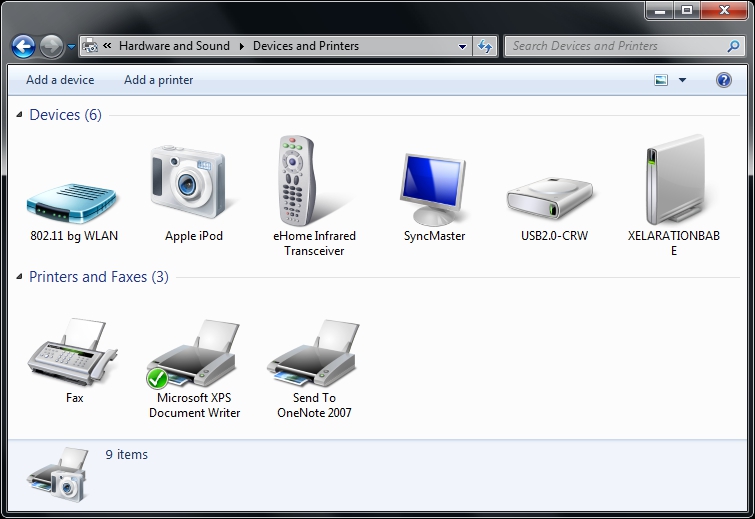Image resolution: width=755 pixels, height=519 pixels.
Task: Open the Help question mark icon
Action: pos(724,80)
